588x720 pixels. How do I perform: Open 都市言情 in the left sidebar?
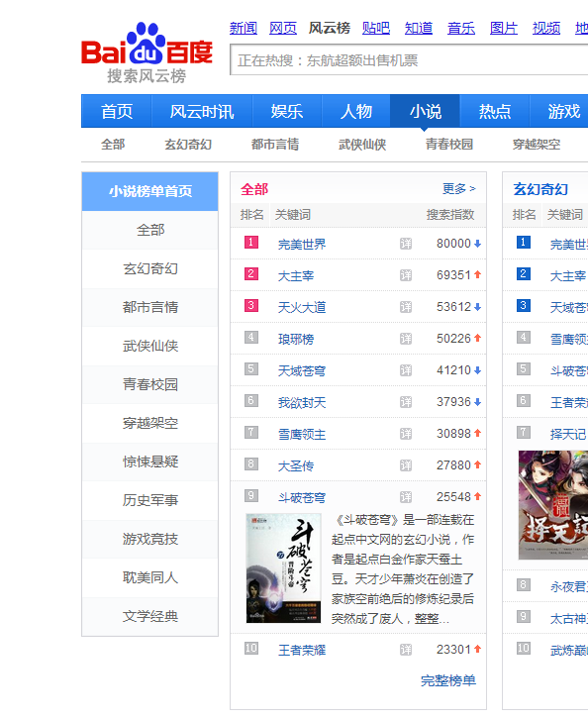click(x=150, y=307)
